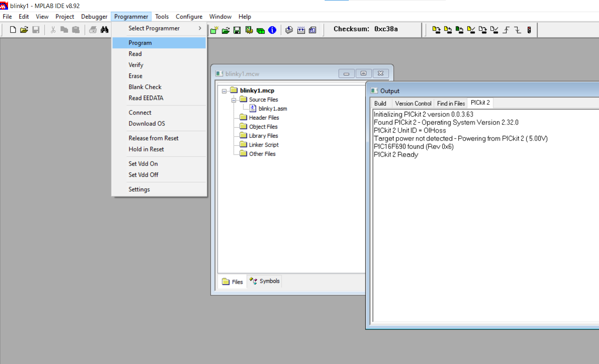Image resolution: width=599 pixels, height=364 pixels.
Task: Click the toolbar icon left of the Checksum label
Action: pyautogui.click(x=313, y=30)
